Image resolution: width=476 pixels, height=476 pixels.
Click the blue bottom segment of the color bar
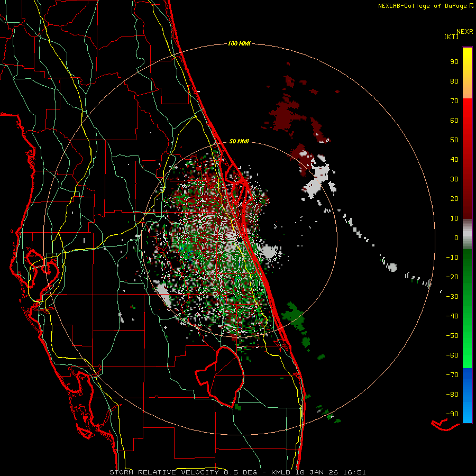coord(467,396)
